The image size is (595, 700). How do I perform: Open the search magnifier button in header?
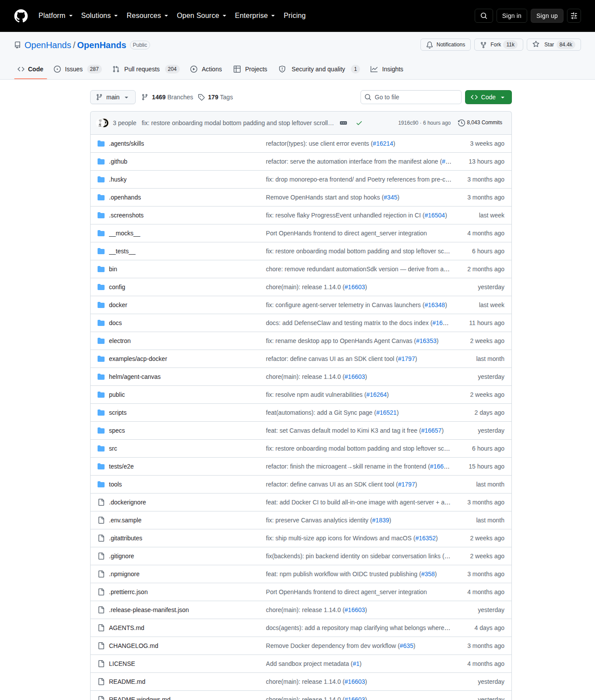point(484,16)
